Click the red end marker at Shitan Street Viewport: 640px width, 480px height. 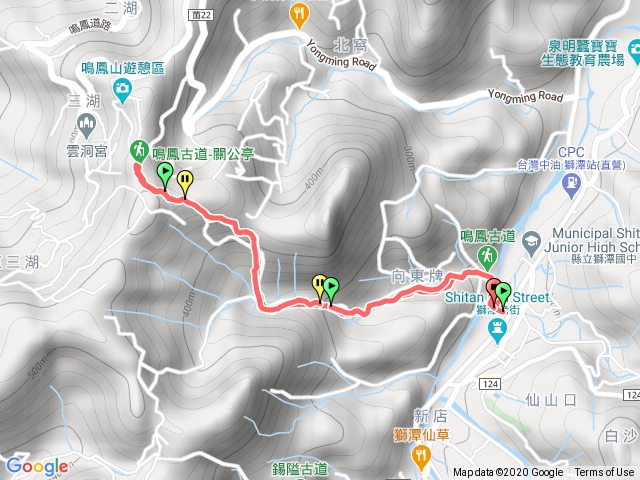pyautogui.click(x=493, y=289)
